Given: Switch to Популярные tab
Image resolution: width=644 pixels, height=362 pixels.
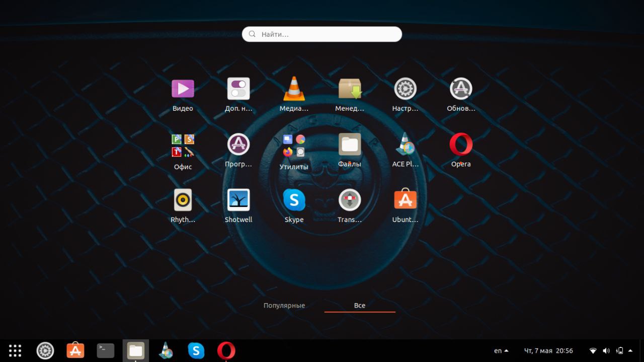Looking at the screenshot, I should [x=284, y=306].
